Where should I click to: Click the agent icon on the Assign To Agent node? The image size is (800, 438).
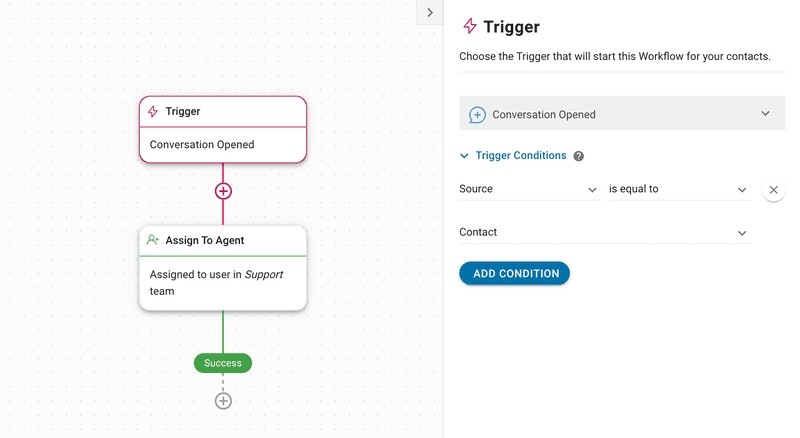(152, 240)
